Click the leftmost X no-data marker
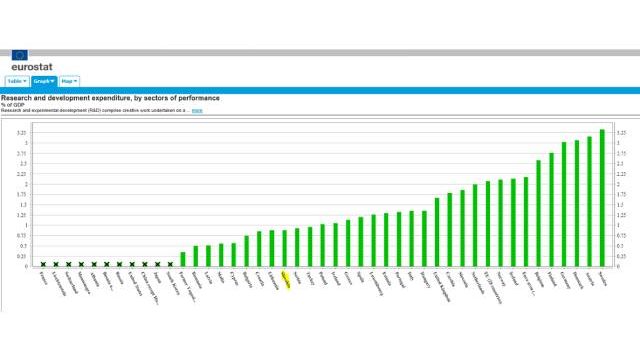This screenshot has width=640, height=360. tap(43, 264)
